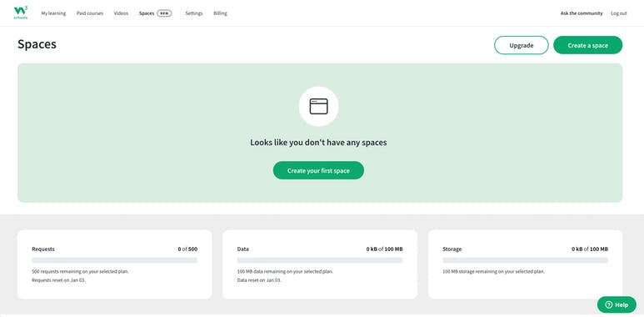Click the Ask the community link

pyautogui.click(x=582, y=13)
